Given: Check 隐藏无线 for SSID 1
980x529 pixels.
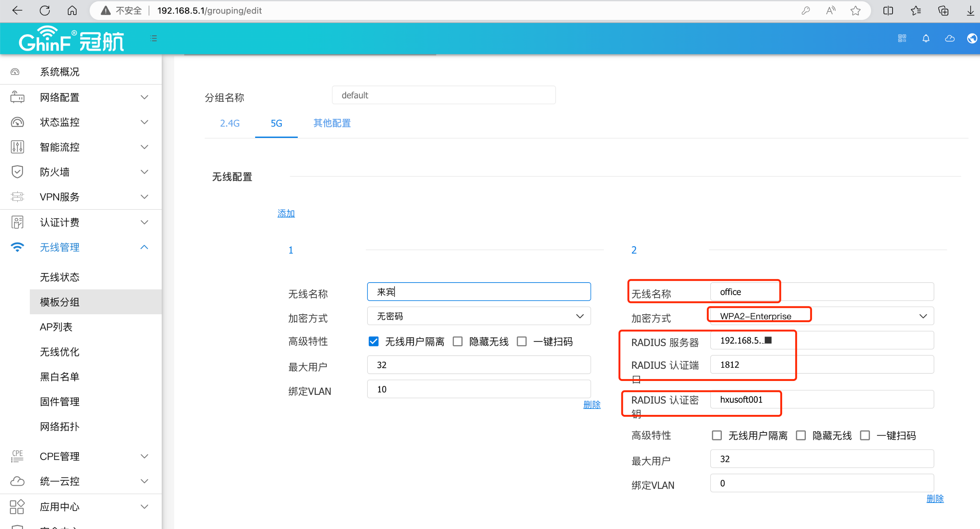Looking at the screenshot, I should point(458,341).
